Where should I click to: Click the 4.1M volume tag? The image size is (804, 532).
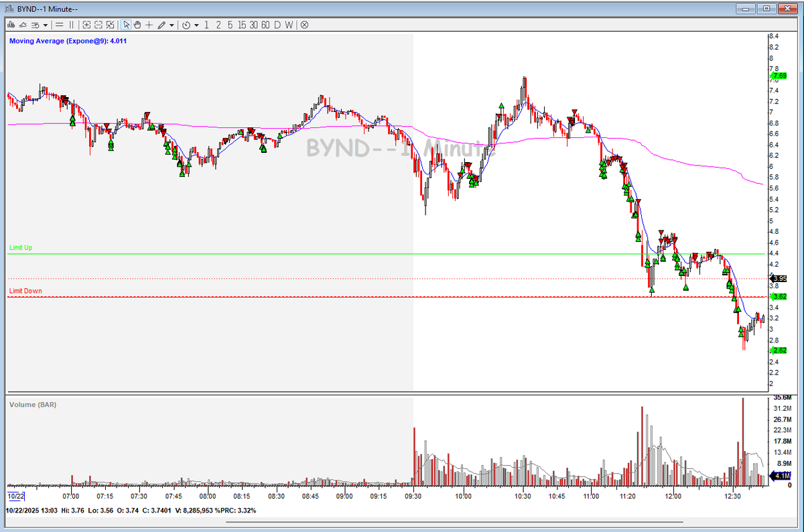(x=779, y=476)
